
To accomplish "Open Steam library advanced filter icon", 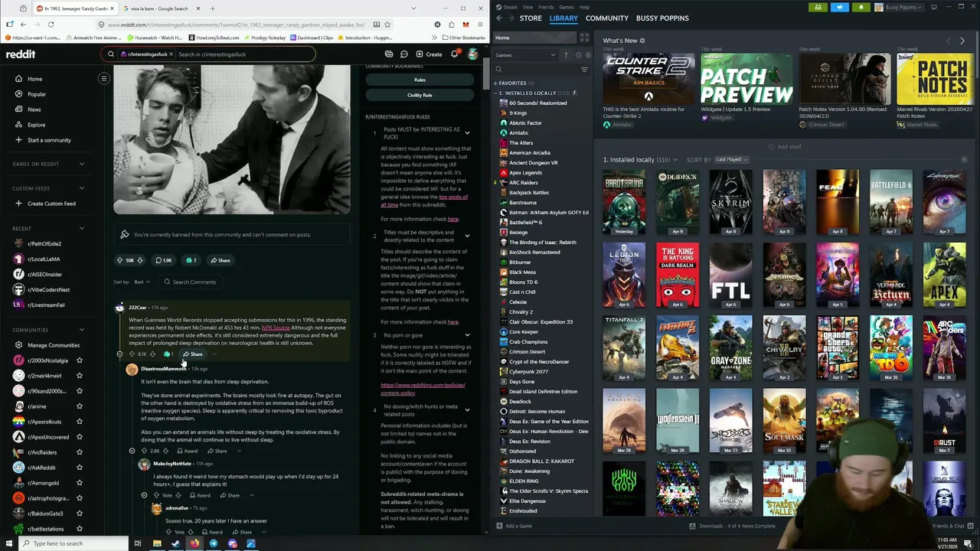I will point(584,70).
